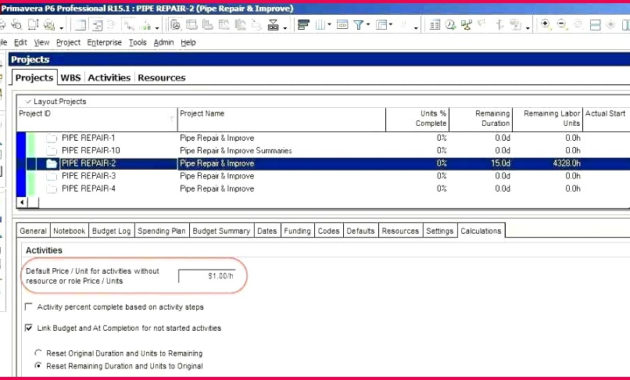The image size is (630, 380).
Task: Open the overflow arrow after binoculars icon
Action: pyautogui.click(x=285, y=28)
